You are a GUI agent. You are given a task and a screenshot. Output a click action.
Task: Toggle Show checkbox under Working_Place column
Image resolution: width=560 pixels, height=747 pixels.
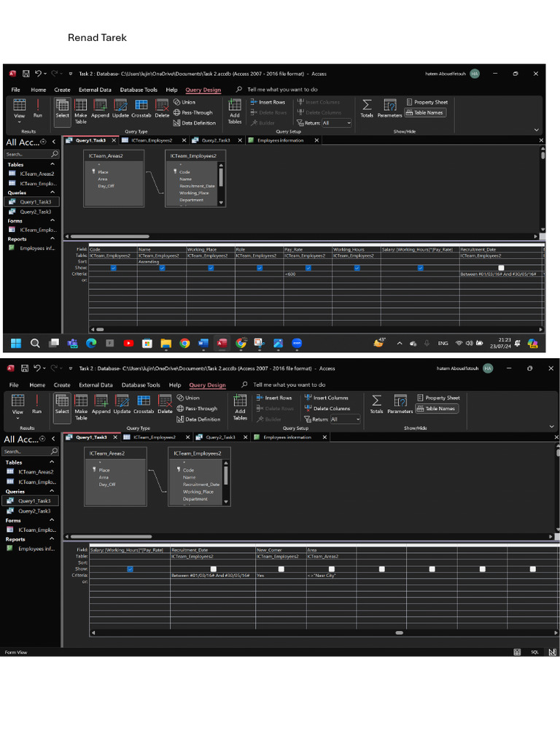211,268
